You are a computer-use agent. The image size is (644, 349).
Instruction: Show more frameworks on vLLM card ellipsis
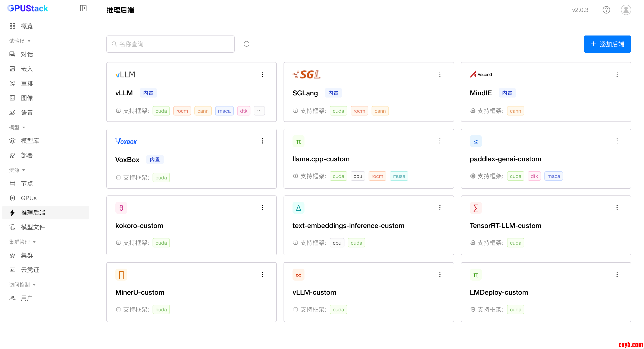point(259,111)
